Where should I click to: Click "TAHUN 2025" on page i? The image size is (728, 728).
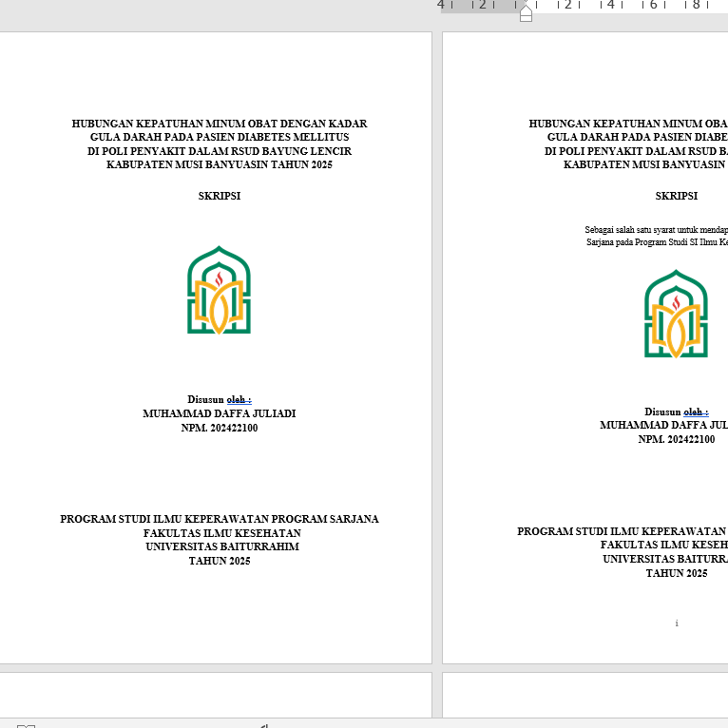pyautogui.click(x=676, y=573)
